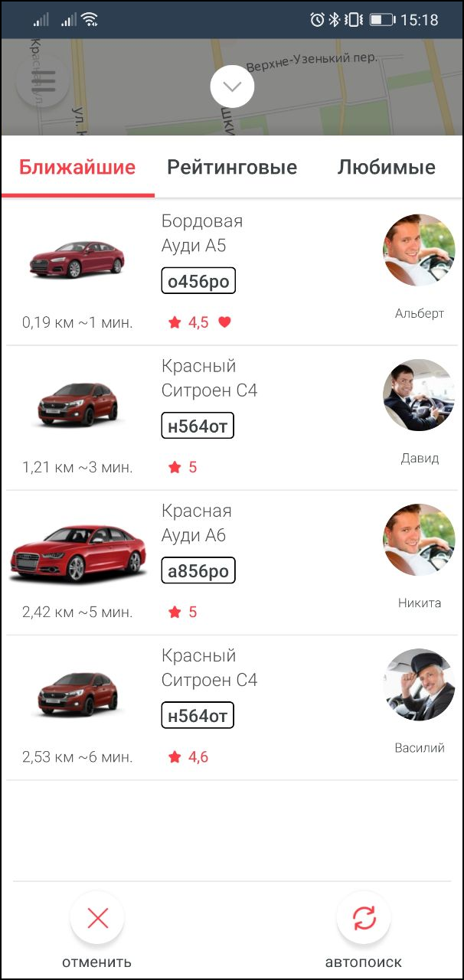Select the Любимые tab
Screen dimensions: 464x980
[386, 167]
